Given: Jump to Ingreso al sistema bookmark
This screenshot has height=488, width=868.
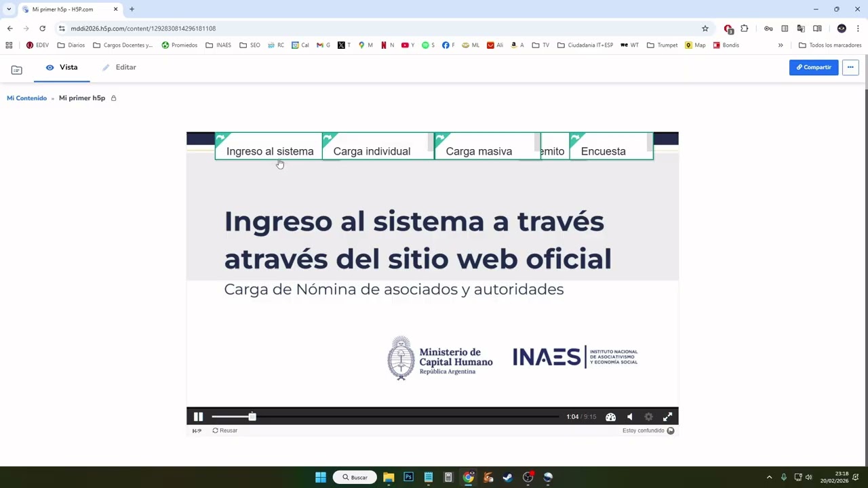Looking at the screenshot, I should (269, 146).
